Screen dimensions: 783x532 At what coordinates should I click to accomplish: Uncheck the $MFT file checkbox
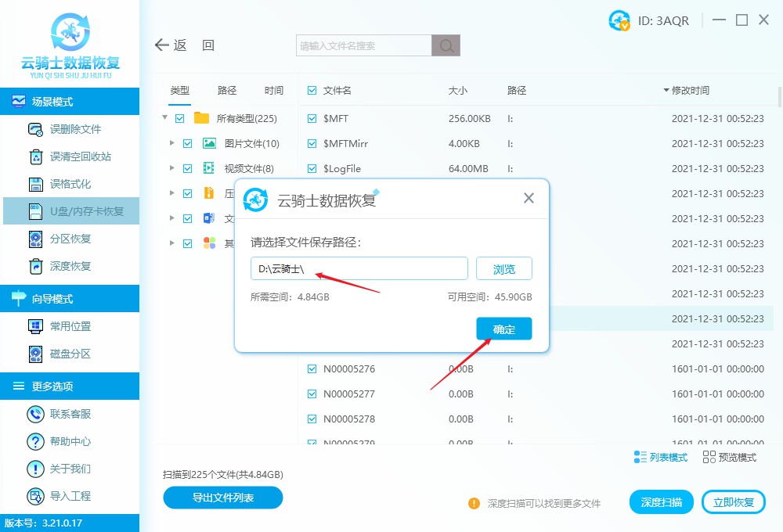pos(312,119)
